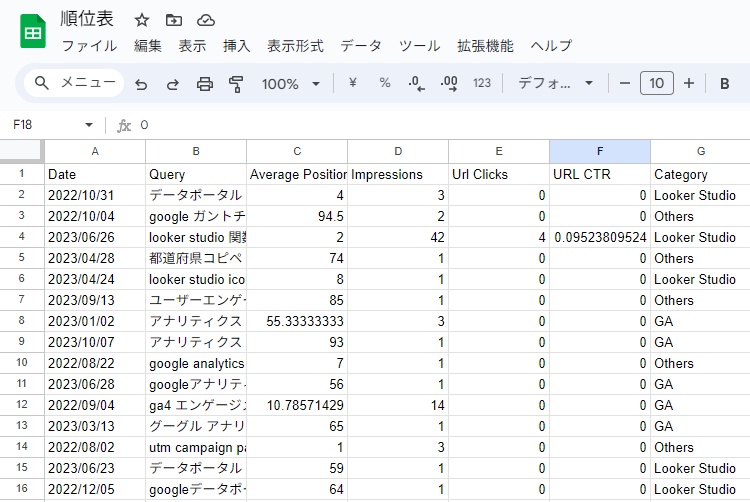Click the Date header cell
Screen dimensions: 750x502
[x=95, y=175]
